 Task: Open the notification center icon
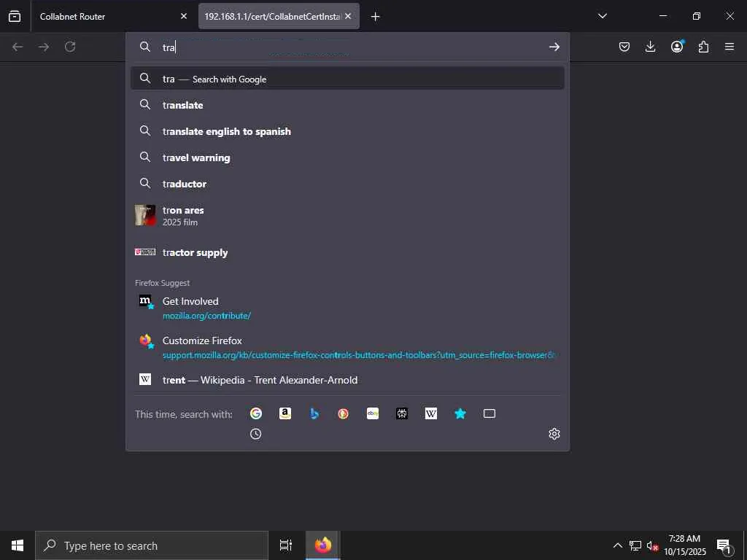(724, 545)
